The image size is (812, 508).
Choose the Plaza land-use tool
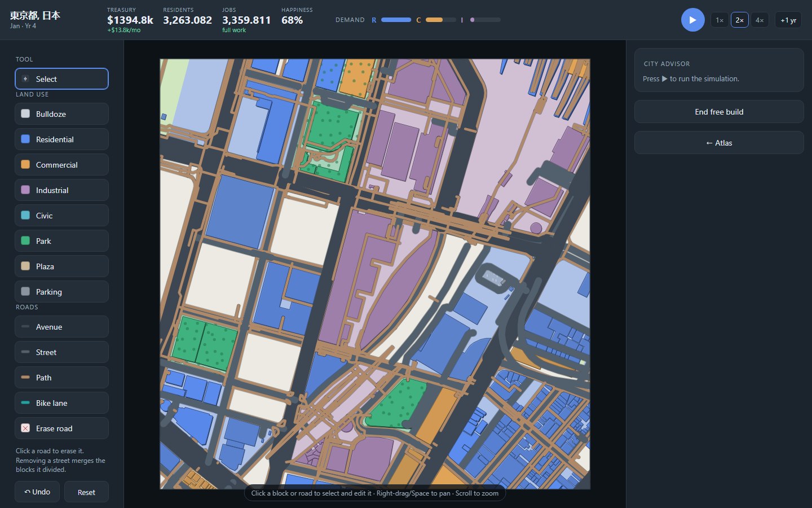click(x=61, y=266)
